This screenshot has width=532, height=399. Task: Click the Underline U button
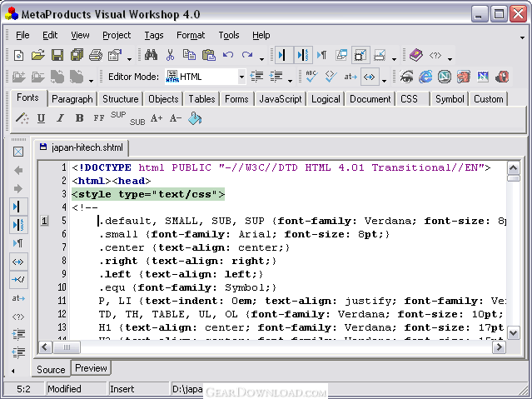pyautogui.click(x=41, y=118)
